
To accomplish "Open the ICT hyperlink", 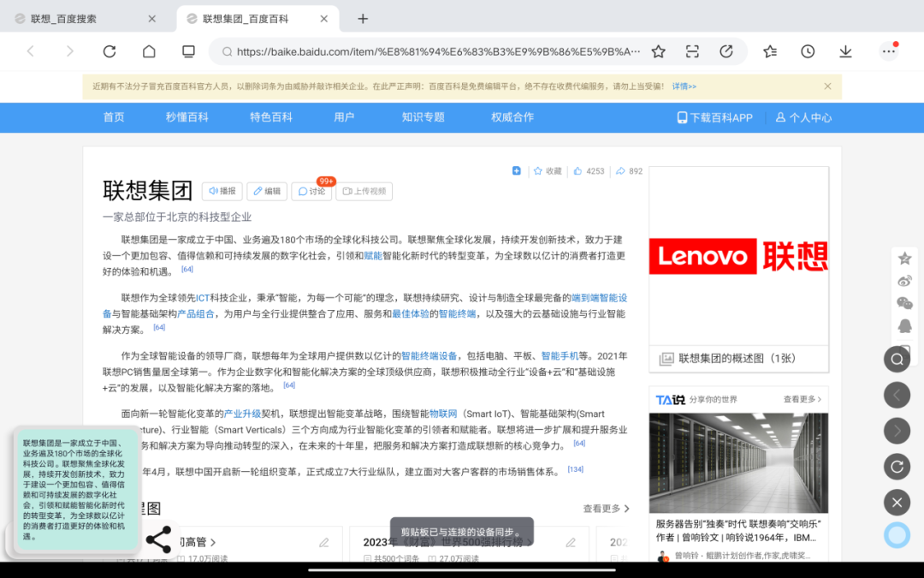I will 203,298.
